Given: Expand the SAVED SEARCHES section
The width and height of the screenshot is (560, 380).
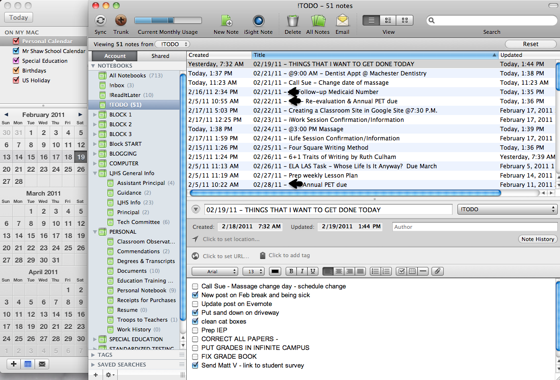Looking at the screenshot, I should 93,365.
